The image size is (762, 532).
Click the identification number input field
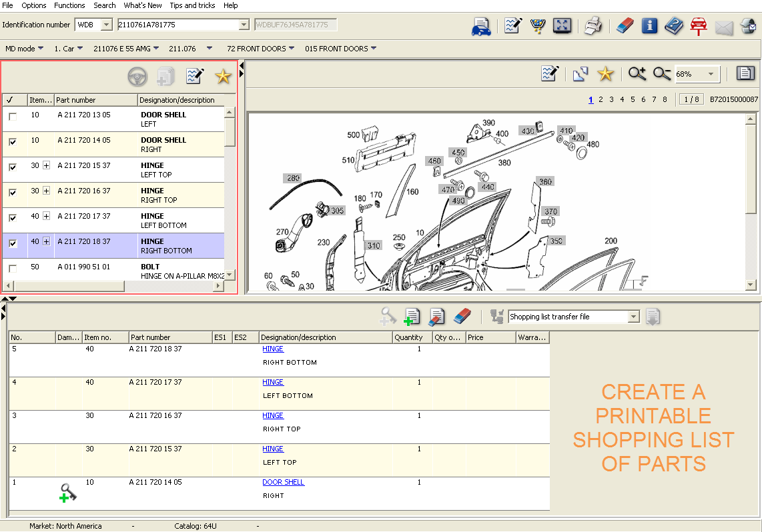click(x=178, y=24)
